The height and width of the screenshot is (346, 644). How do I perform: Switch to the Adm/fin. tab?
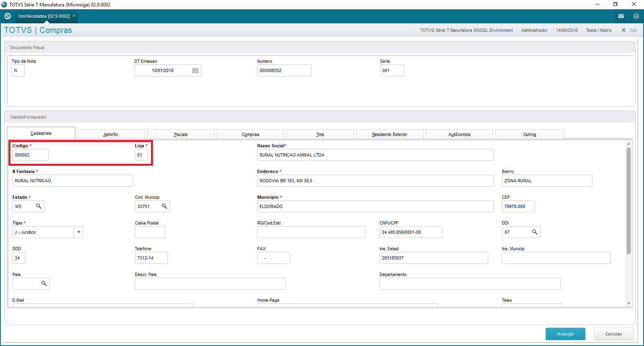click(111, 134)
